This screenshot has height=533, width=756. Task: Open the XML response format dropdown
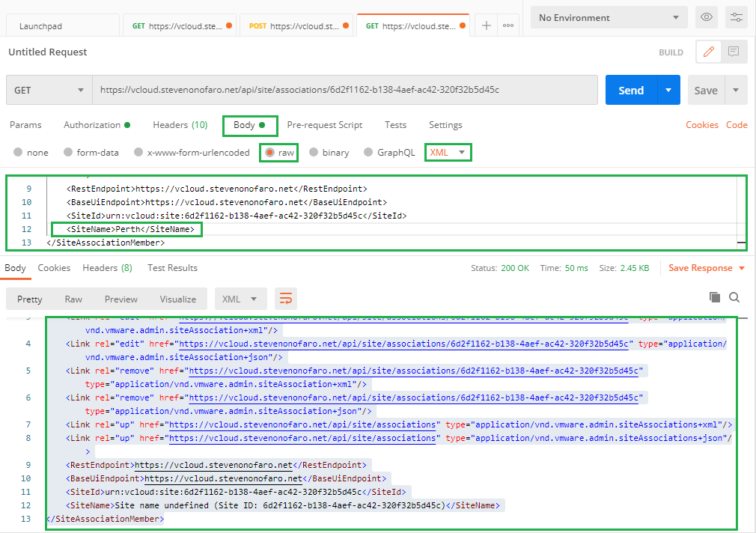coord(240,299)
